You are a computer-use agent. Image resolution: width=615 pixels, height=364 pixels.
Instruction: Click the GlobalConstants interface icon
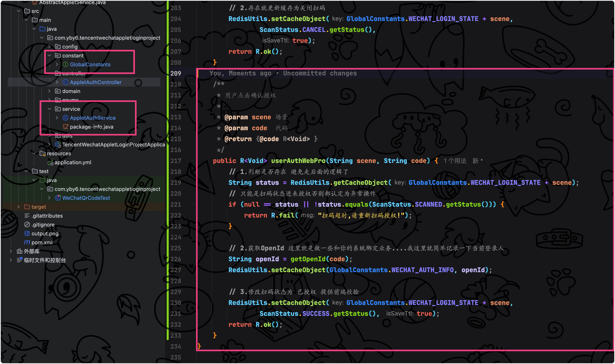click(x=66, y=65)
